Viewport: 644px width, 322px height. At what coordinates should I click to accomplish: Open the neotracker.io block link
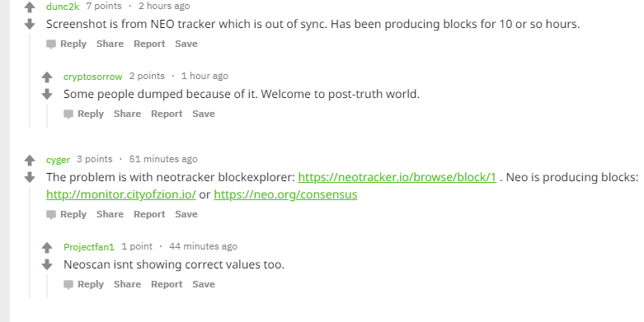click(397, 177)
